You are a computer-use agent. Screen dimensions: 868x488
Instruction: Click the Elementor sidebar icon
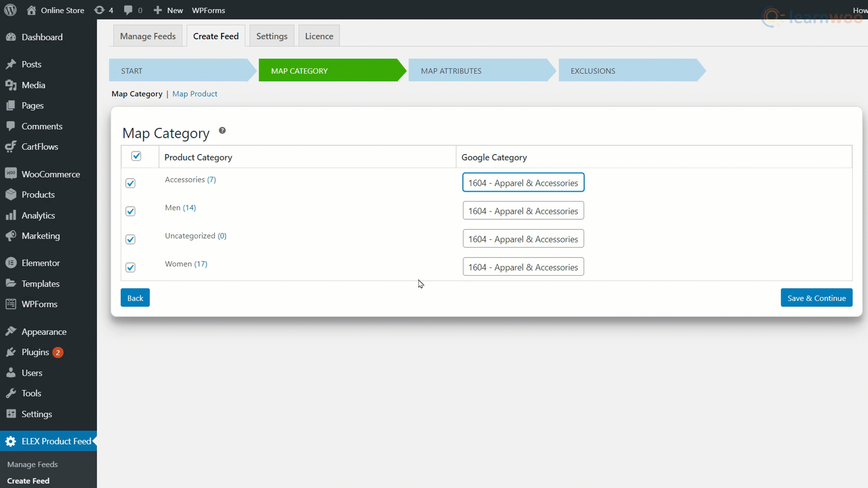coord(11,263)
